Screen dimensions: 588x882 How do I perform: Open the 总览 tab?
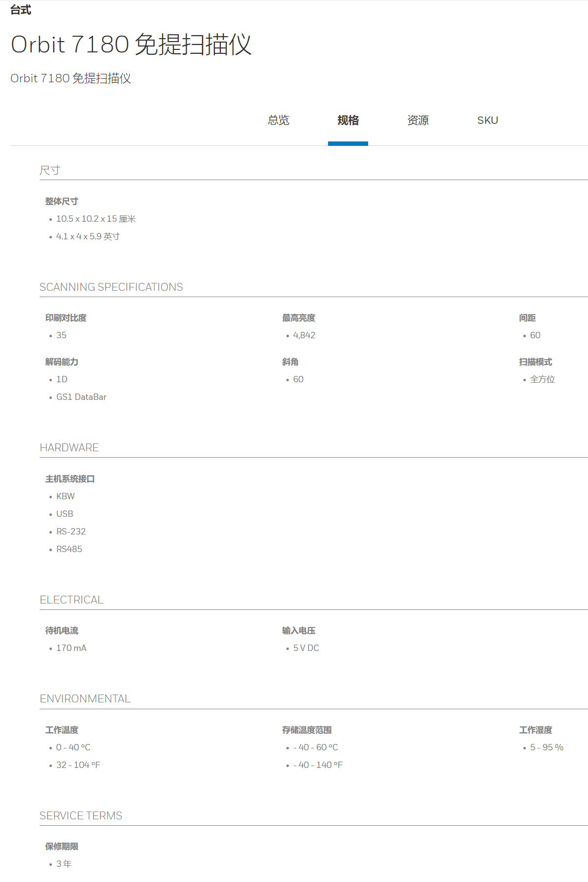[x=279, y=120]
